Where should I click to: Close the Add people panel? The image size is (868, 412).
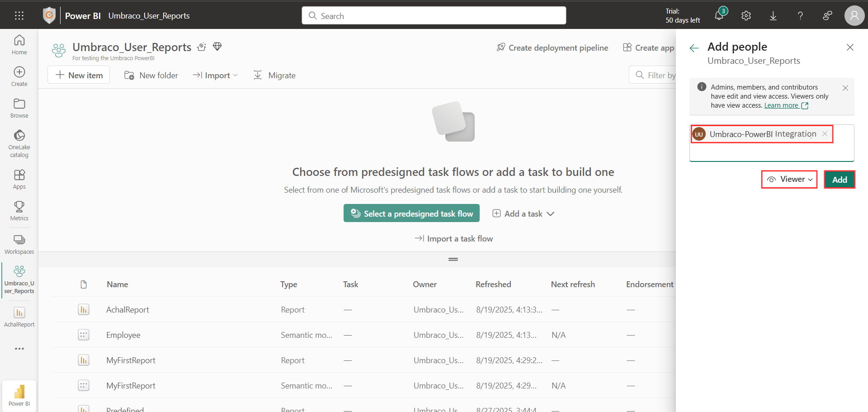click(850, 47)
